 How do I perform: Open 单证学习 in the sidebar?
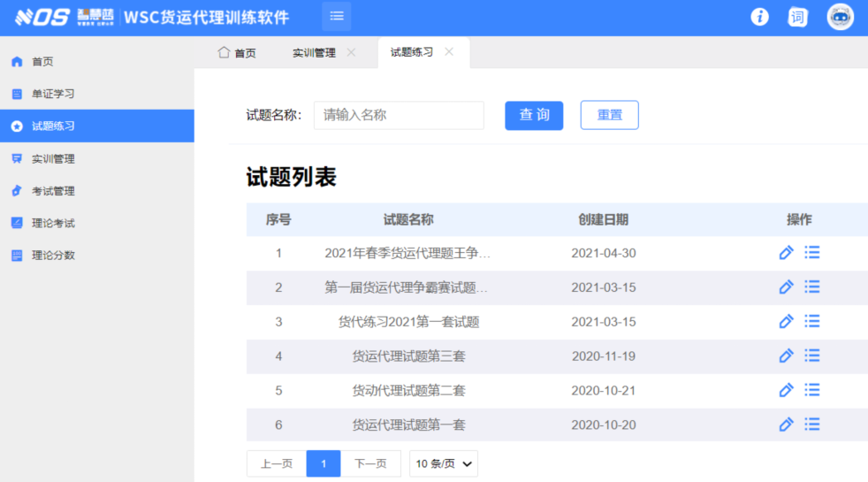click(53, 94)
